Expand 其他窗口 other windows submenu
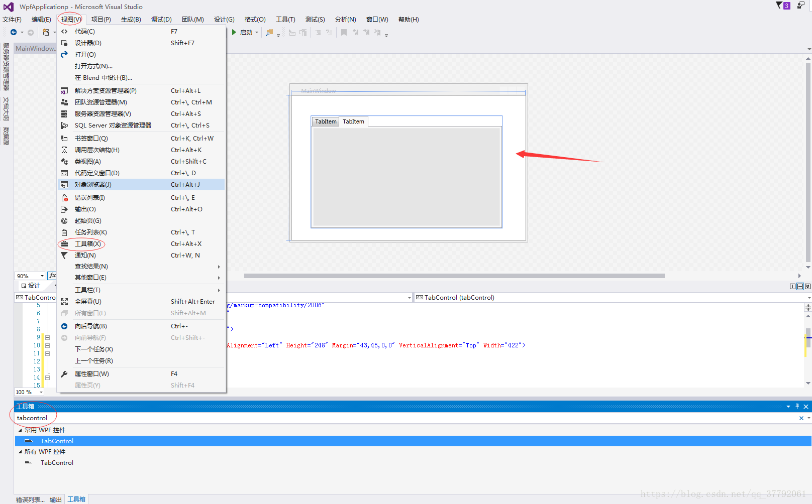The height and width of the screenshot is (504, 812). tap(142, 277)
